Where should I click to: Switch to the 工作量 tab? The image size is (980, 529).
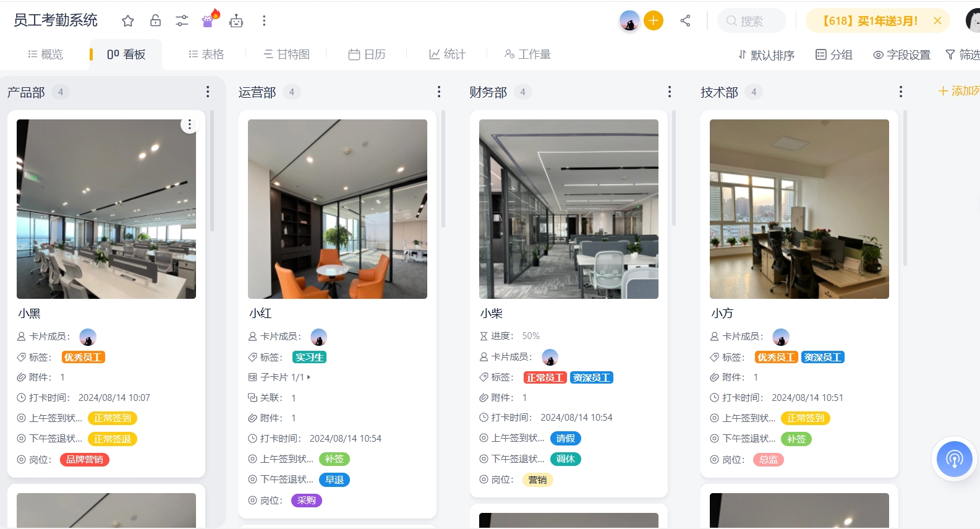(x=527, y=54)
